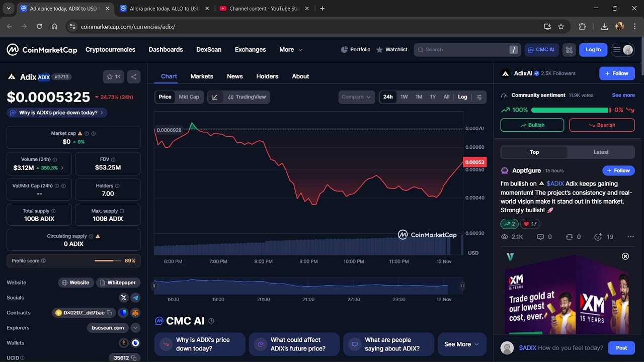This screenshot has height=362, width=644.
Task: Click the Profile score 69% progress bar
Action: [107, 261]
